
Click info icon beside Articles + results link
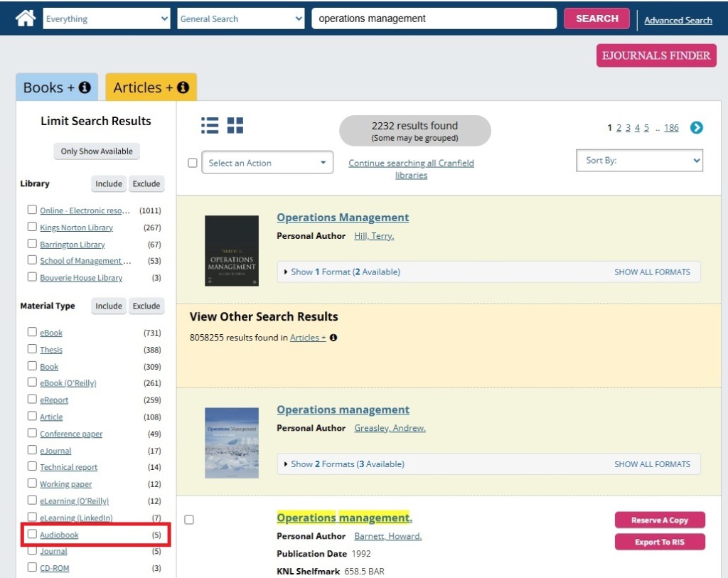[x=333, y=338]
